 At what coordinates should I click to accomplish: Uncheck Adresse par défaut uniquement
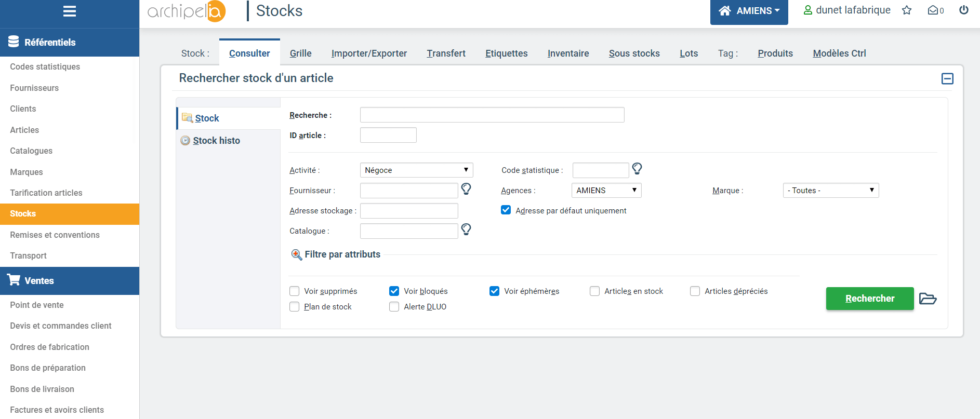(506, 210)
